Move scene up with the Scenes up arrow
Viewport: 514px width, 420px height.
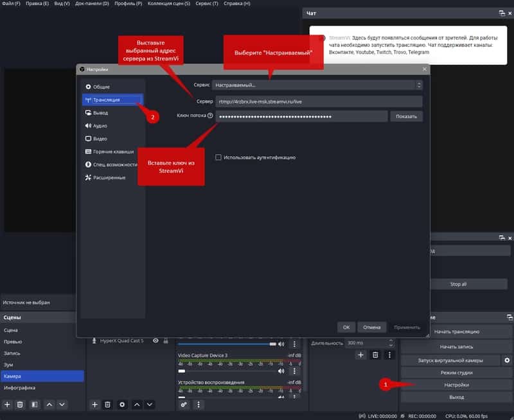coord(49,405)
